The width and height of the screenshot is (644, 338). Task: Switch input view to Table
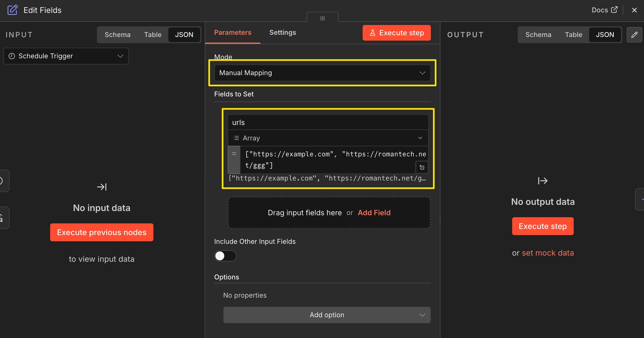(153, 35)
